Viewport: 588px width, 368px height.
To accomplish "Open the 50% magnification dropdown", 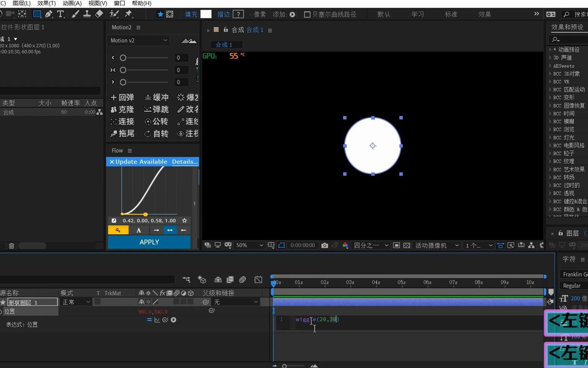I will point(249,245).
